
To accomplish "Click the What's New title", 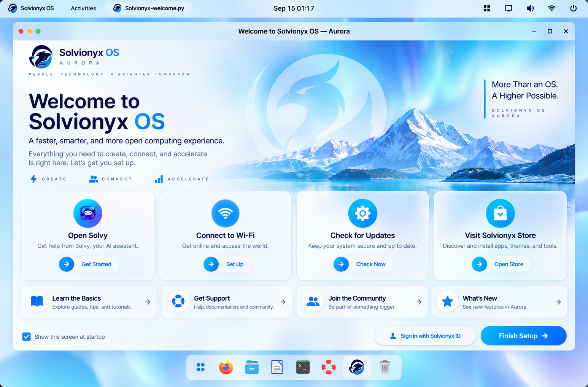I will (x=480, y=298).
